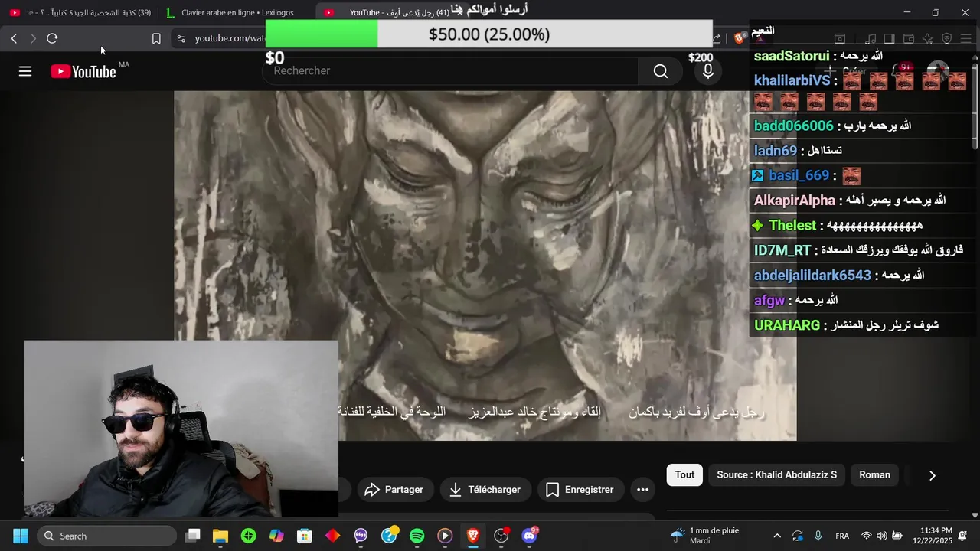Open Copilot from the taskbar
Image resolution: width=980 pixels, height=551 pixels.
(276, 536)
